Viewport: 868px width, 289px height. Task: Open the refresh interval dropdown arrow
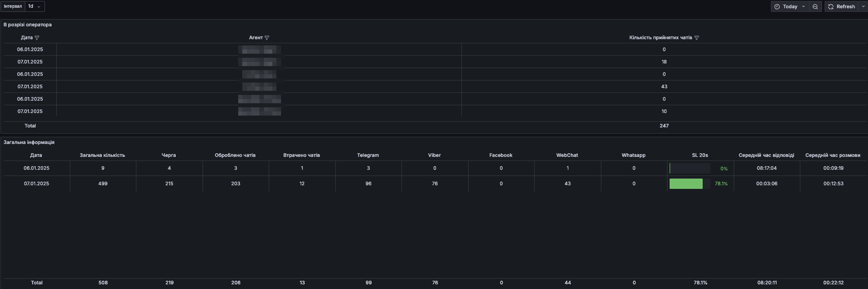pyautogui.click(x=863, y=7)
